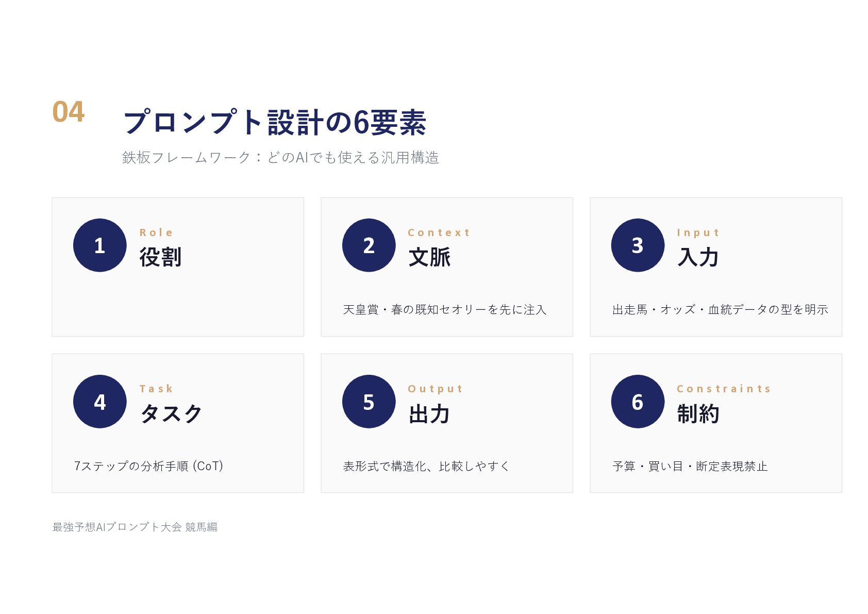Select the タスク heading text

pos(171,413)
